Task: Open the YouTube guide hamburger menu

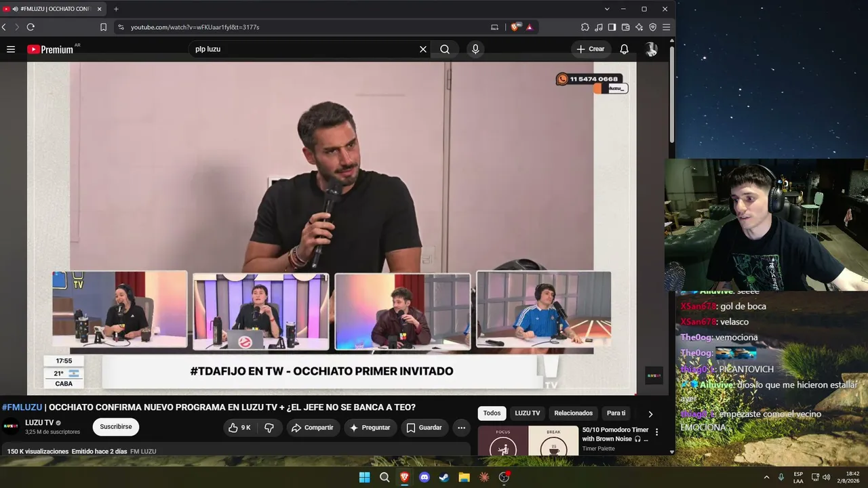Action: 11,49
